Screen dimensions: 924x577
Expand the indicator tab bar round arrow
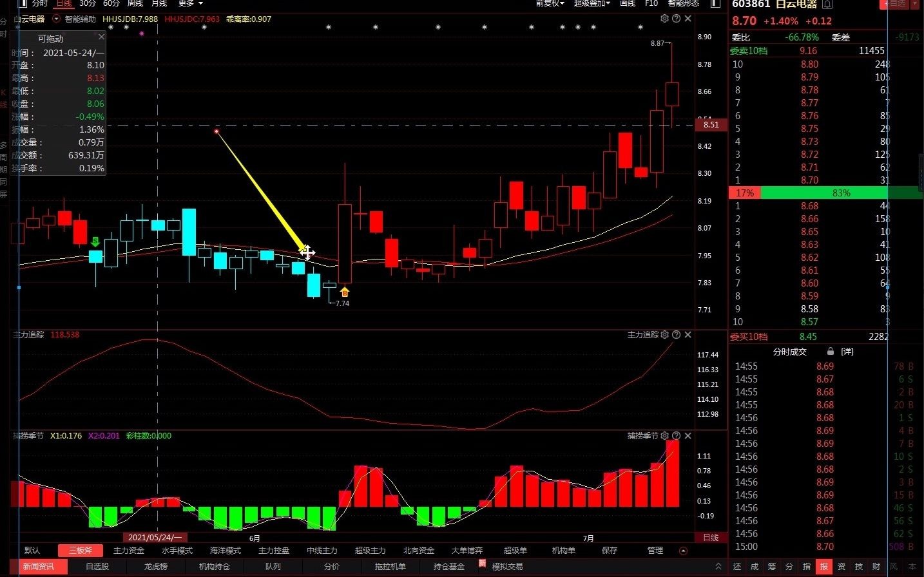[x=684, y=551]
